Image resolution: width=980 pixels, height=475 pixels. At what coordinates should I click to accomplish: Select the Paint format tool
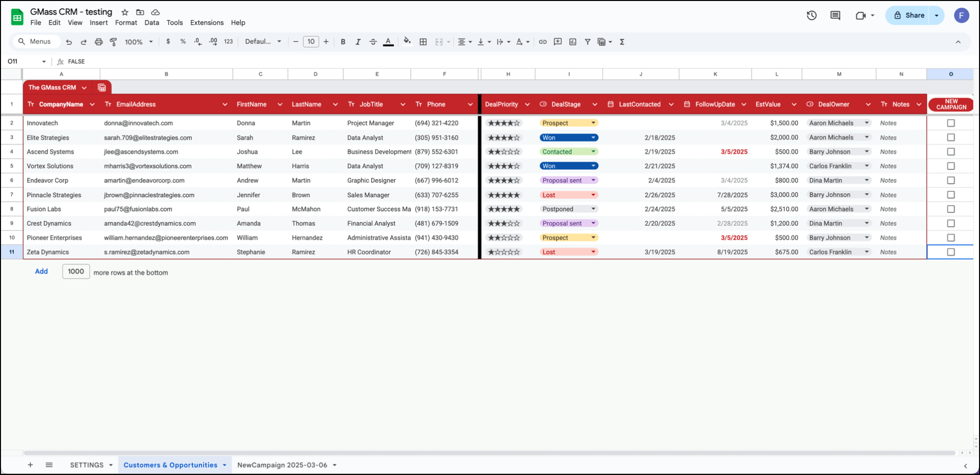coord(113,42)
